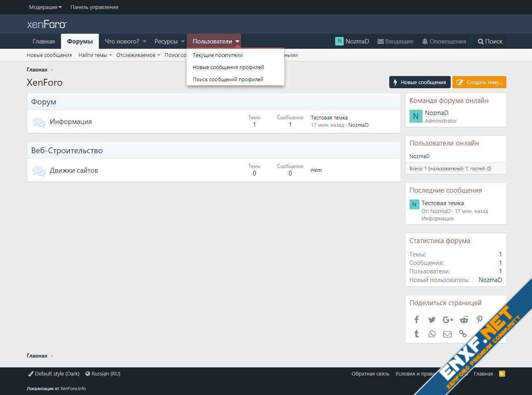532x395 pixels.
Task: Click the Главная breadcrumb above XenForo title
Action: tap(37, 70)
